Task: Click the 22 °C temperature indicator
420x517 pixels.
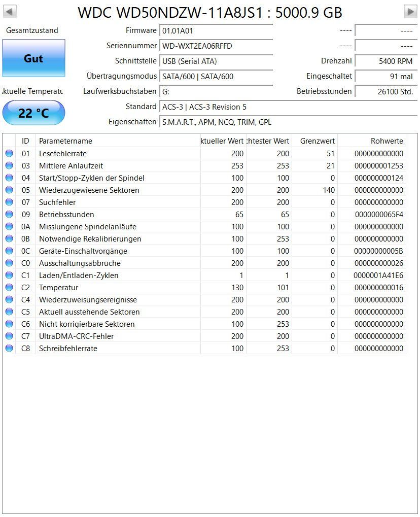Action: 33,113
